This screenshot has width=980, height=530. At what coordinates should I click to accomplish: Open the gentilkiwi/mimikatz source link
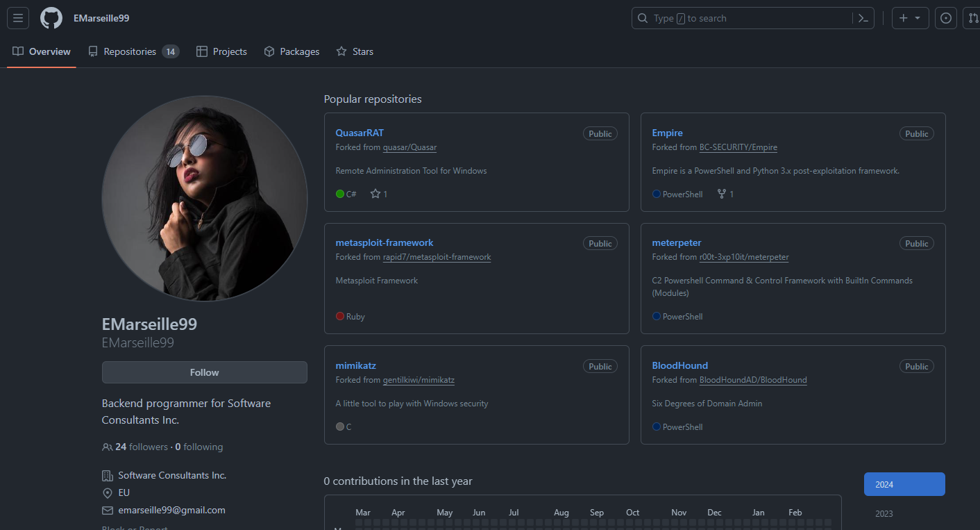419,380
